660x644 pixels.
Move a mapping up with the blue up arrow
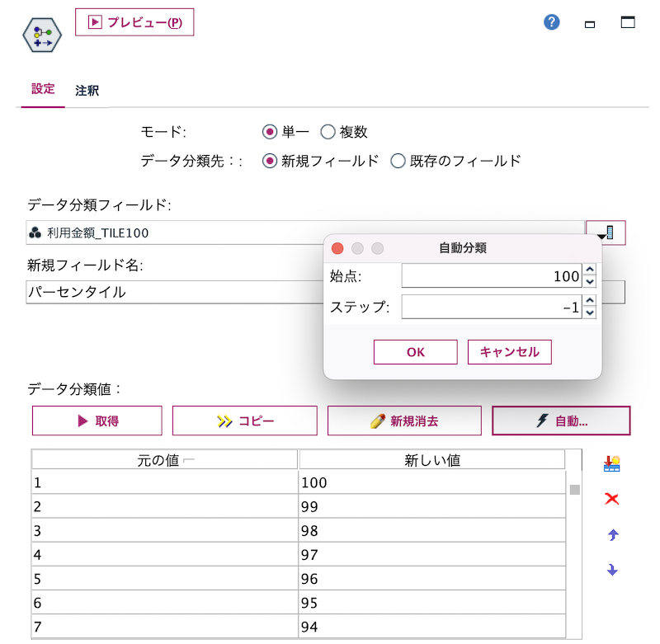611,534
